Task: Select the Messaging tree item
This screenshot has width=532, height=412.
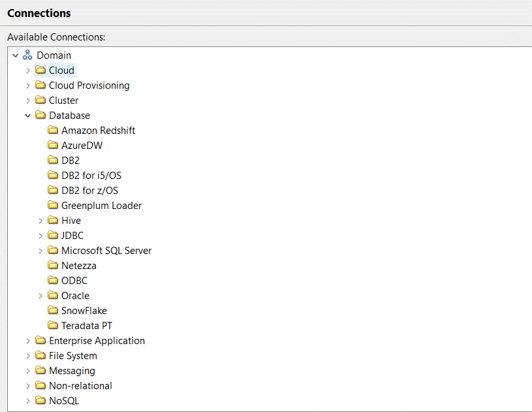Action: [x=72, y=371]
